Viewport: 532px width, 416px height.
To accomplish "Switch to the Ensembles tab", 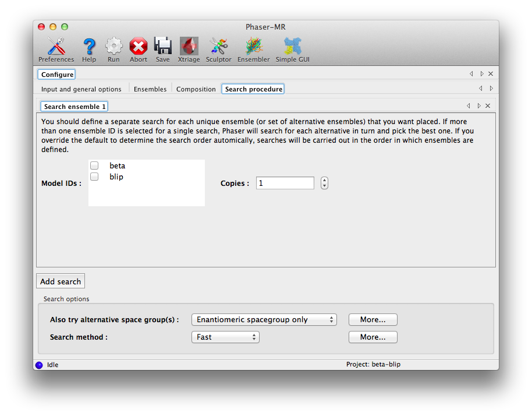I will click(150, 89).
